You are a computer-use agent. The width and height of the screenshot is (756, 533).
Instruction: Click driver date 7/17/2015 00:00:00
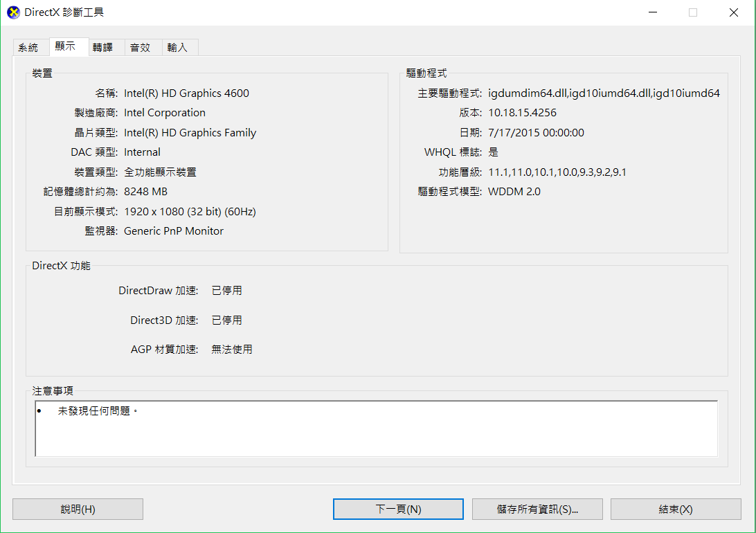(536, 132)
